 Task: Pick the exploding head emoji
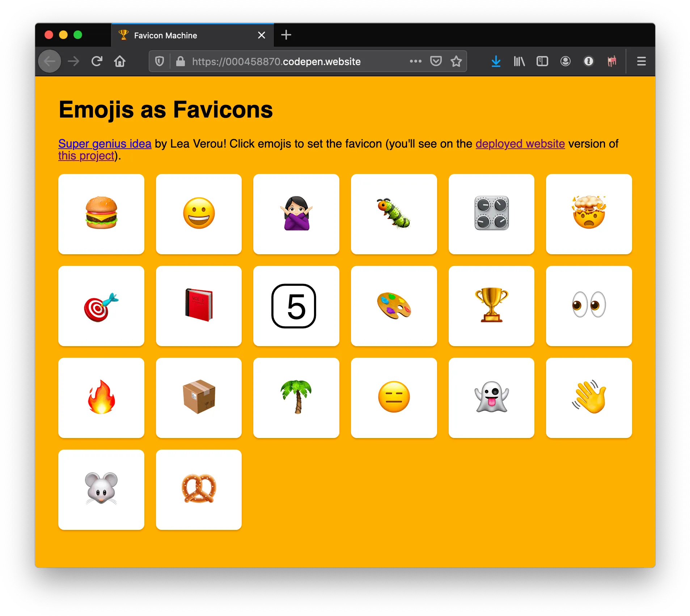[589, 214]
